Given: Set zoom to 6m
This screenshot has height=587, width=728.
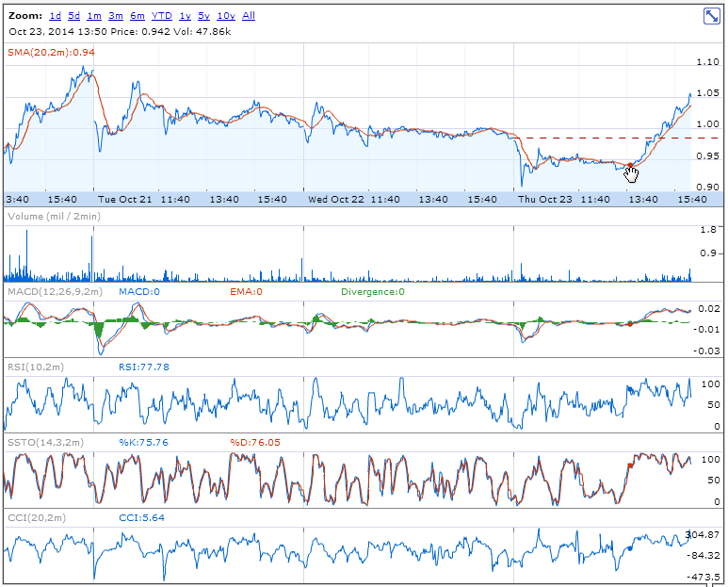Looking at the screenshot, I should click(138, 16).
